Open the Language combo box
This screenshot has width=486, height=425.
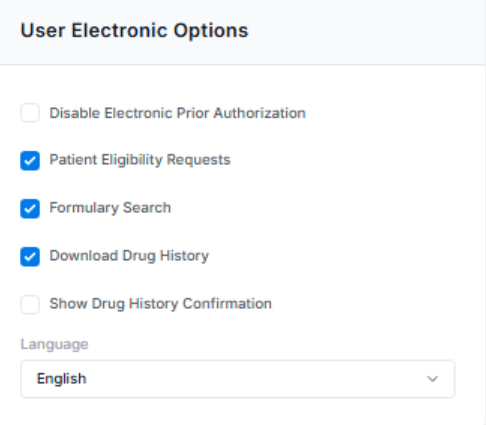[238, 379]
